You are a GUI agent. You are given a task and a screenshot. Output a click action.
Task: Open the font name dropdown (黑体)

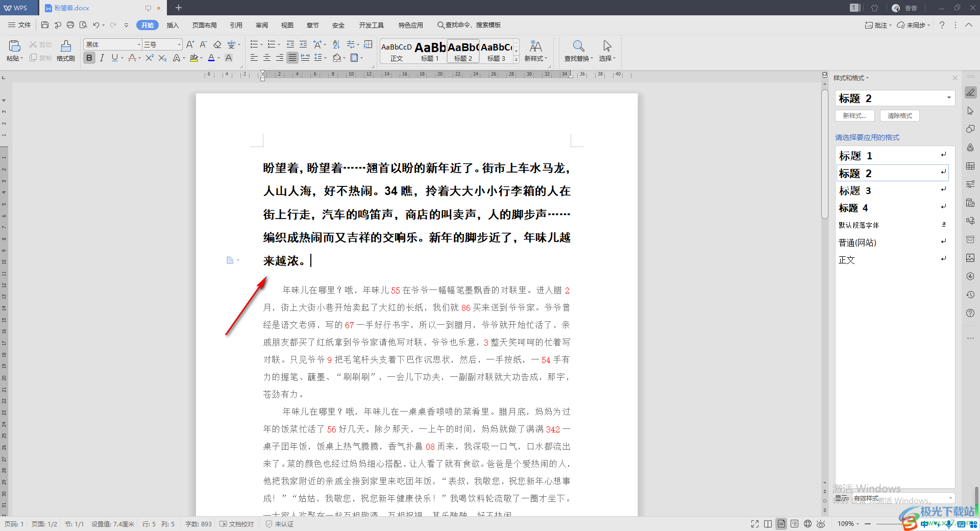click(138, 44)
